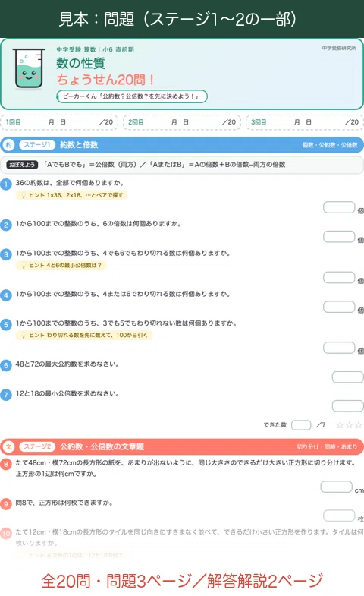Select question number 6 circle
Viewport: 364px width, 596px height.
[x=6, y=366]
